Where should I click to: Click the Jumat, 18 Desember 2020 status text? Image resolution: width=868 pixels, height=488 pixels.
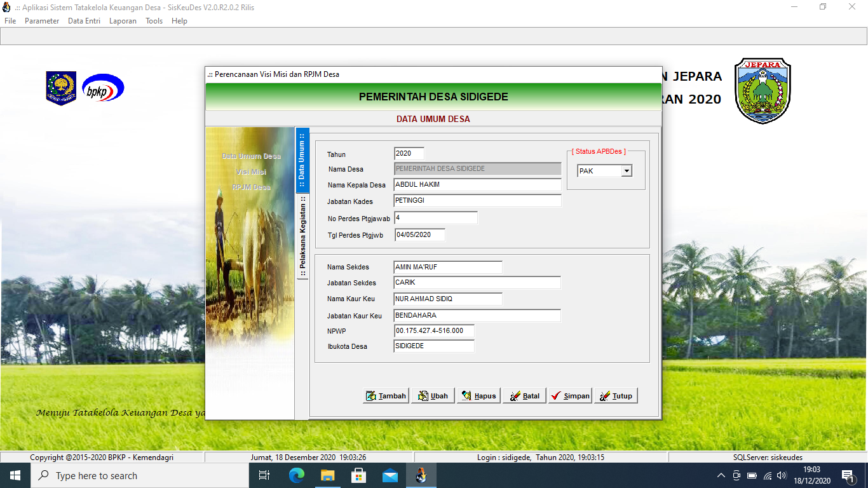tap(308, 457)
